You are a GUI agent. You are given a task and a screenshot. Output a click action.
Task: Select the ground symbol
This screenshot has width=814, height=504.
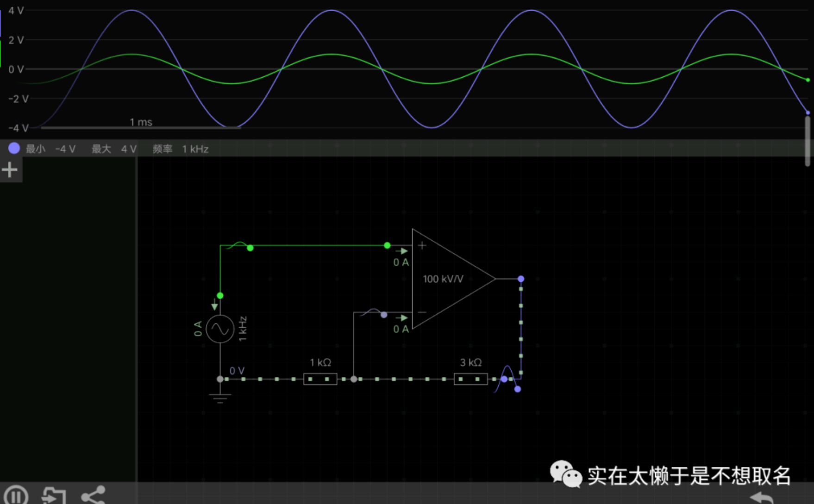(x=220, y=397)
